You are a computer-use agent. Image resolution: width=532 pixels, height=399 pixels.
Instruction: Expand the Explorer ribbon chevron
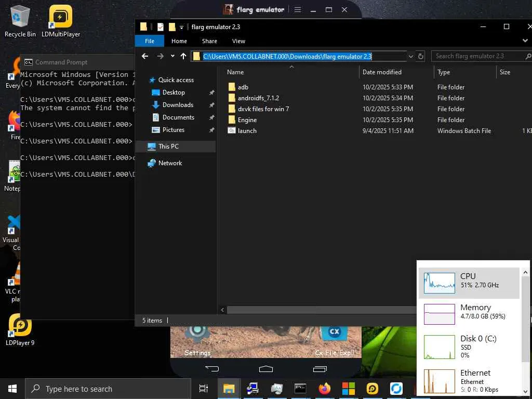point(525,41)
